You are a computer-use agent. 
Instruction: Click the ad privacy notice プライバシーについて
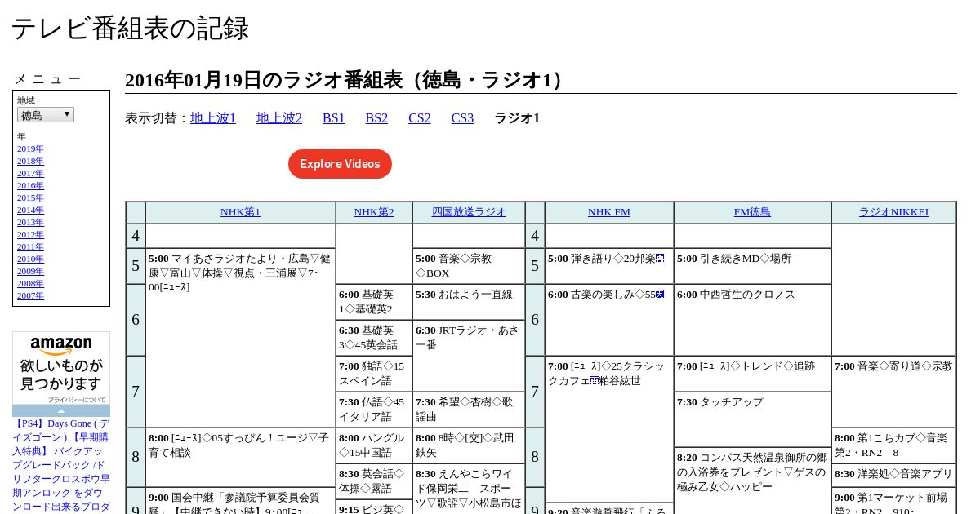click(77, 400)
